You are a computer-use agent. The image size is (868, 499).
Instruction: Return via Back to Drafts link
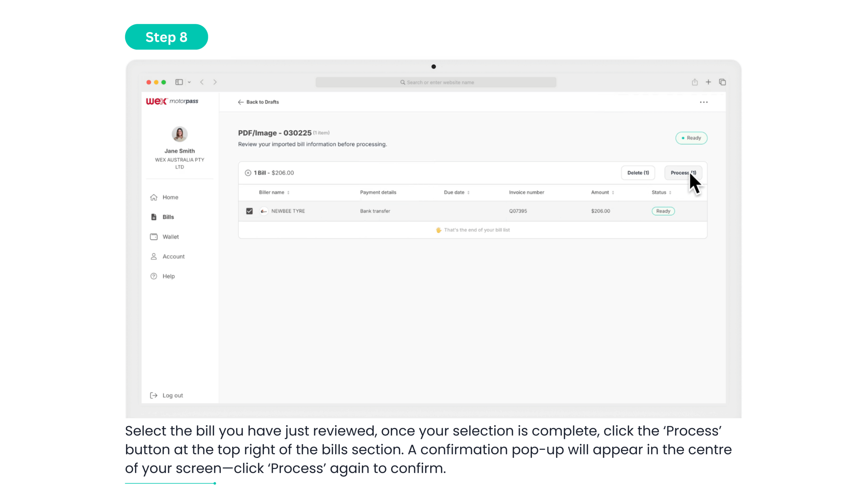[x=259, y=102]
